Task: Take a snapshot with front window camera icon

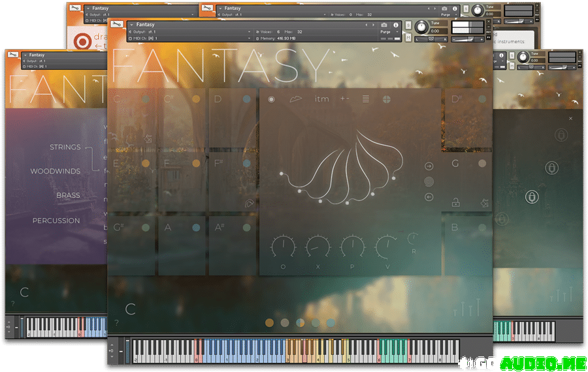Action: tap(384, 25)
